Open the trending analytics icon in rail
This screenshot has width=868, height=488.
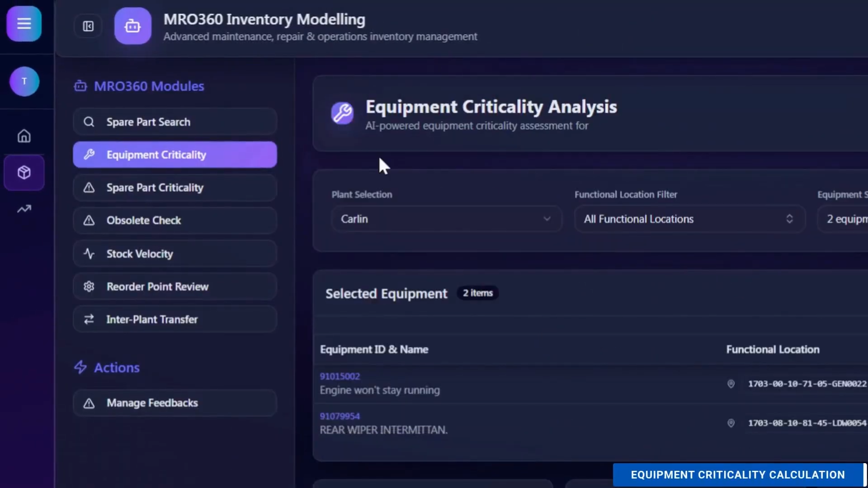click(24, 209)
